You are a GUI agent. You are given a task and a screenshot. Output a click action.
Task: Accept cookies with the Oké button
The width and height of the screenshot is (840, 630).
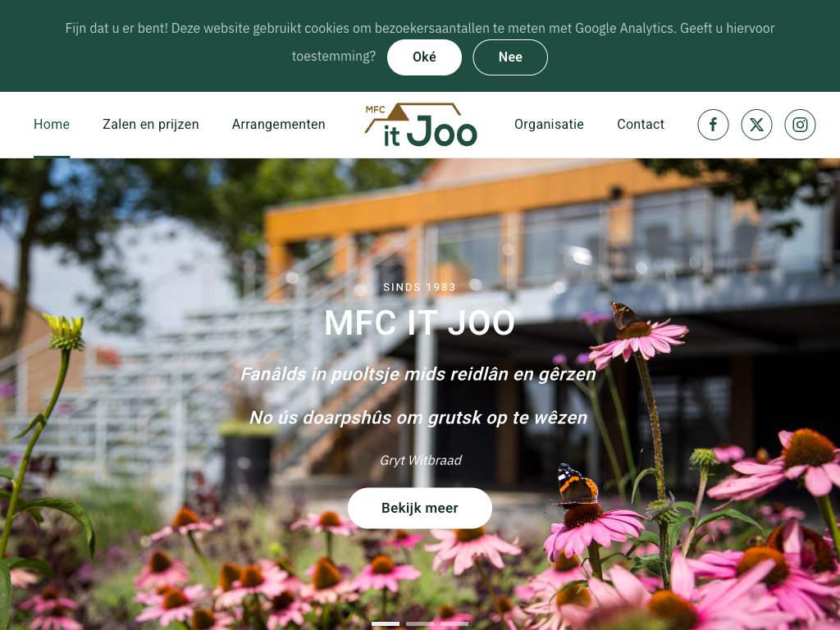[424, 57]
